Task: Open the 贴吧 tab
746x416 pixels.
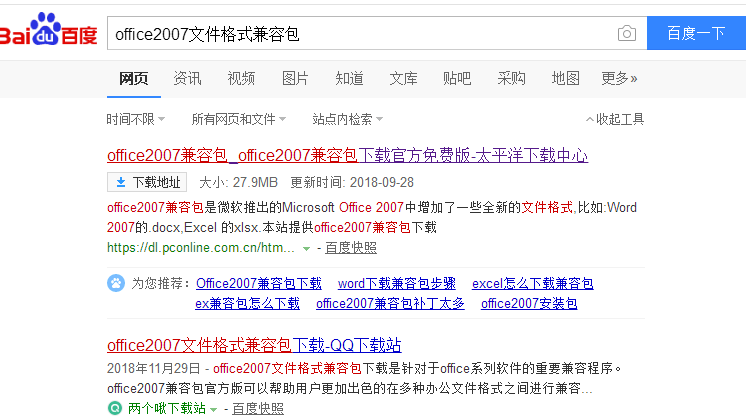Action: point(457,78)
